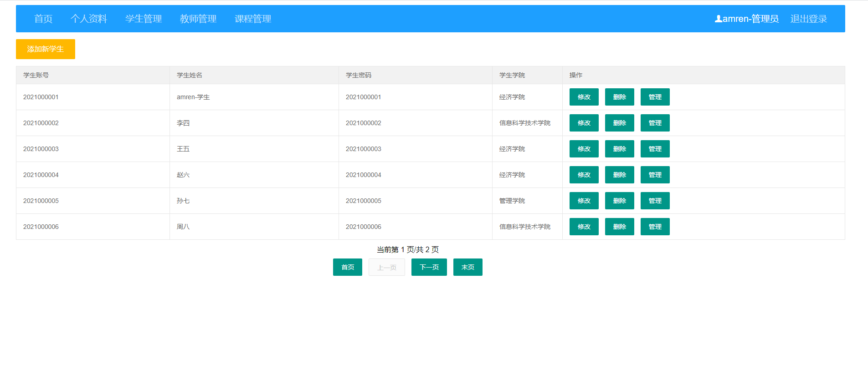This screenshot has height=385, width=868.
Task: Click 管理 for student amren-学生
Action: 655,97
